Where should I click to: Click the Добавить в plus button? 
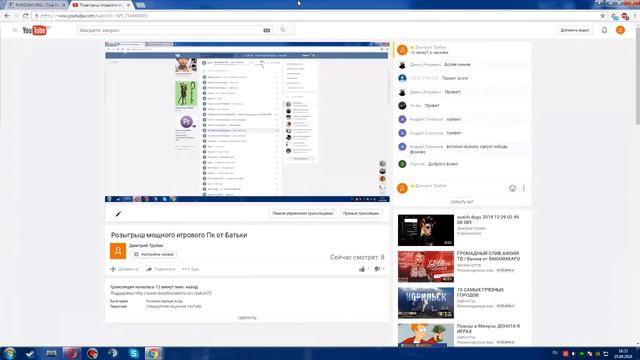pyautogui.click(x=124, y=269)
